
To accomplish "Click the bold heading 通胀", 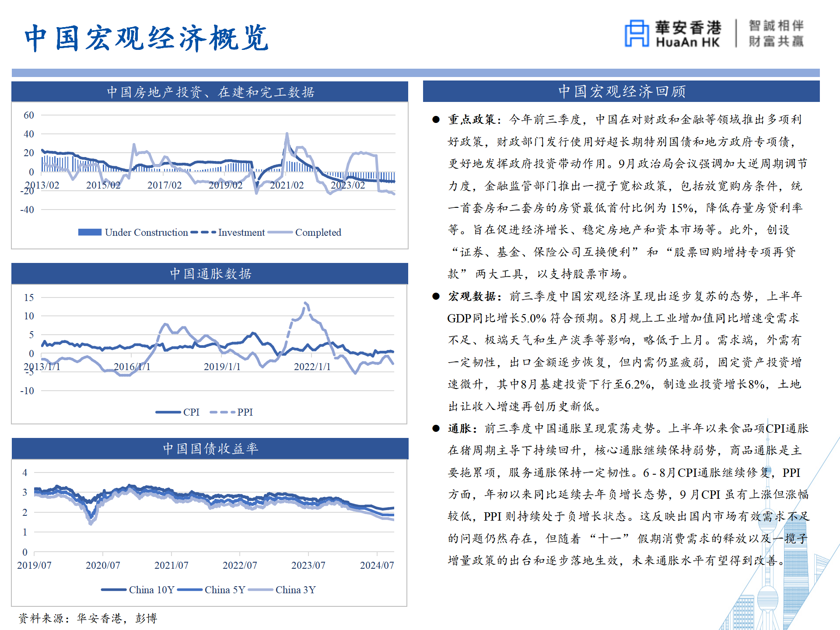I will tap(459, 428).
